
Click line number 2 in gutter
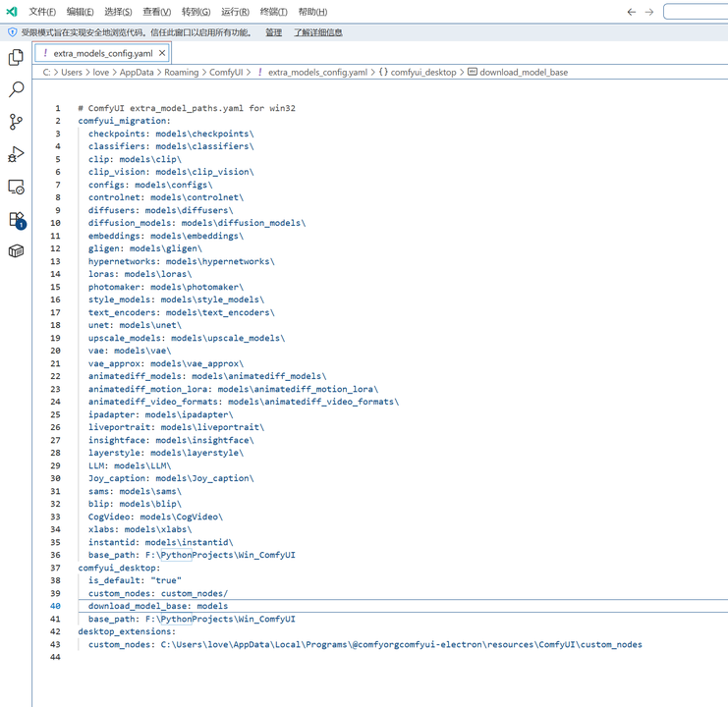pyautogui.click(x=58, y=121)
